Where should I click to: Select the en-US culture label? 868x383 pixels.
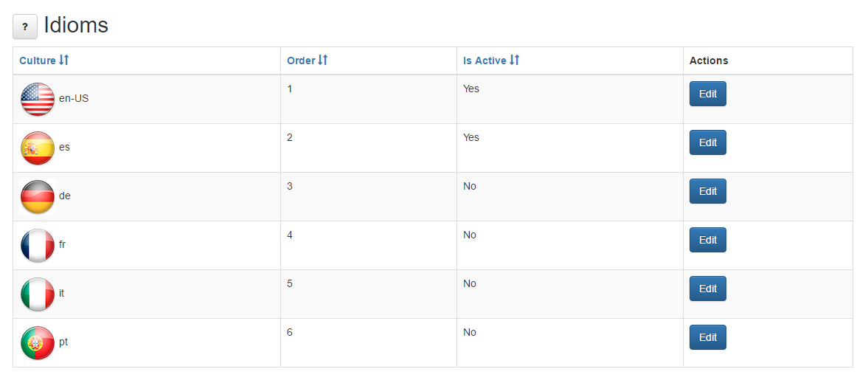74,99
